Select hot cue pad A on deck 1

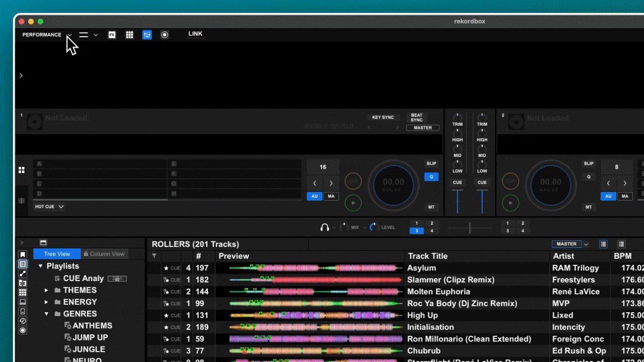click(x=100, y=164)
